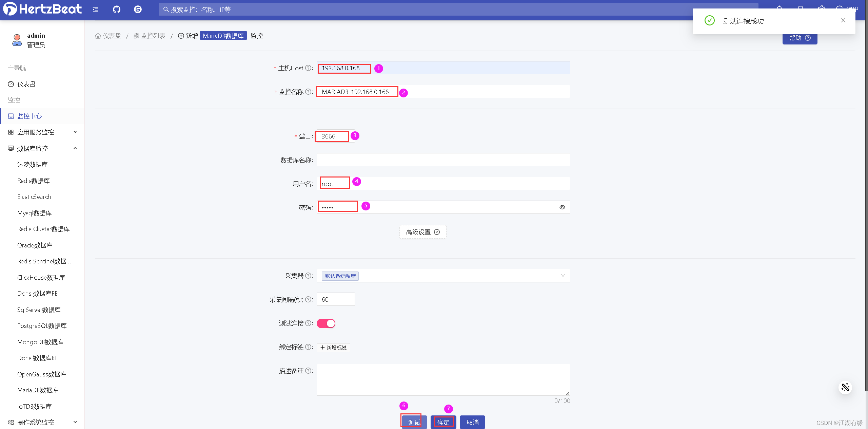Image resolution: width=868 pixels, height=429 pixels.
Task: Toggle the 测试连接 switch off
Action: tap(326, 323)
